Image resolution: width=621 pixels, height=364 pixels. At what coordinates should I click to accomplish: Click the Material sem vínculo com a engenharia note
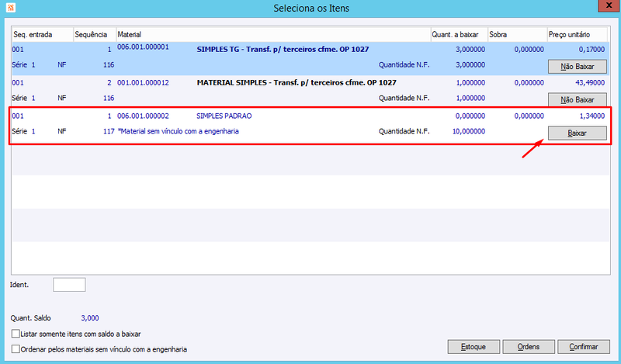pos(179,131)
